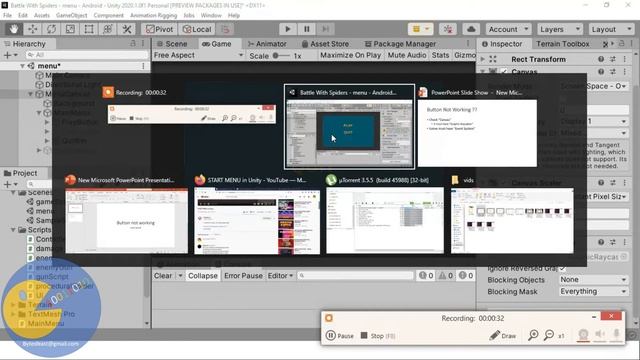This screenshot has width=640, height=360.
Task: Zoom in with recorder magnifier
Action: tap(533, 335)
